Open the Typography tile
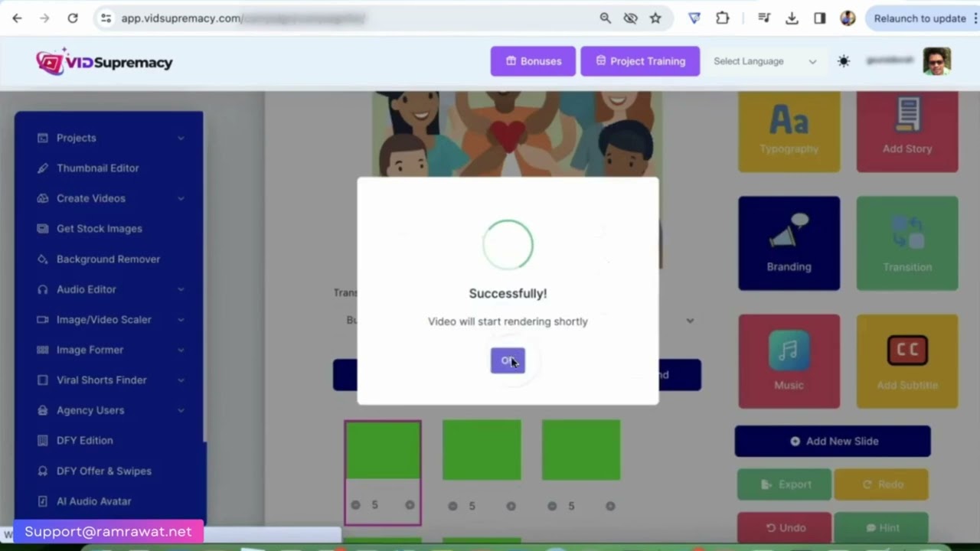The height and width of the screenshot is (551, 980). point(789,132)
